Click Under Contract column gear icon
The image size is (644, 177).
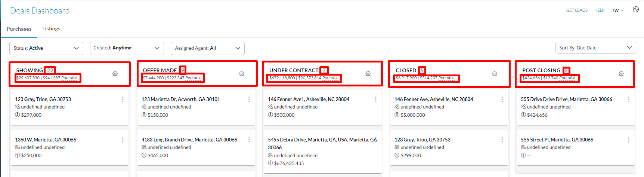click(x=368, y=74)
